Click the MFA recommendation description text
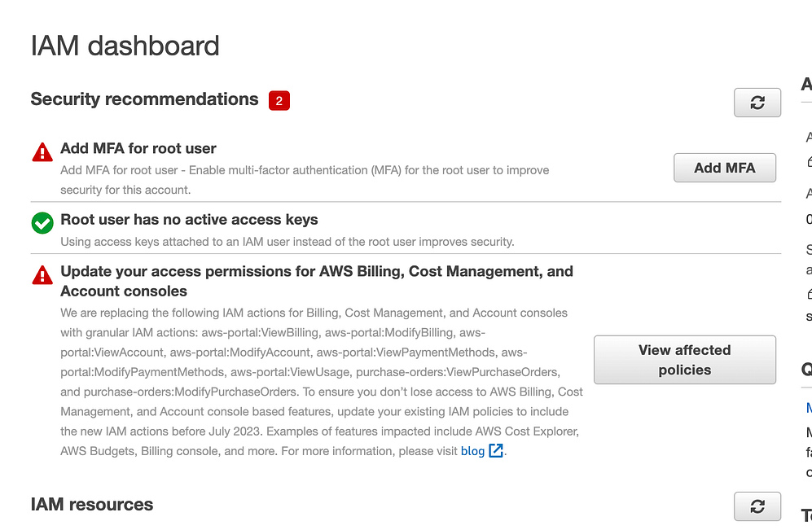 305,180
